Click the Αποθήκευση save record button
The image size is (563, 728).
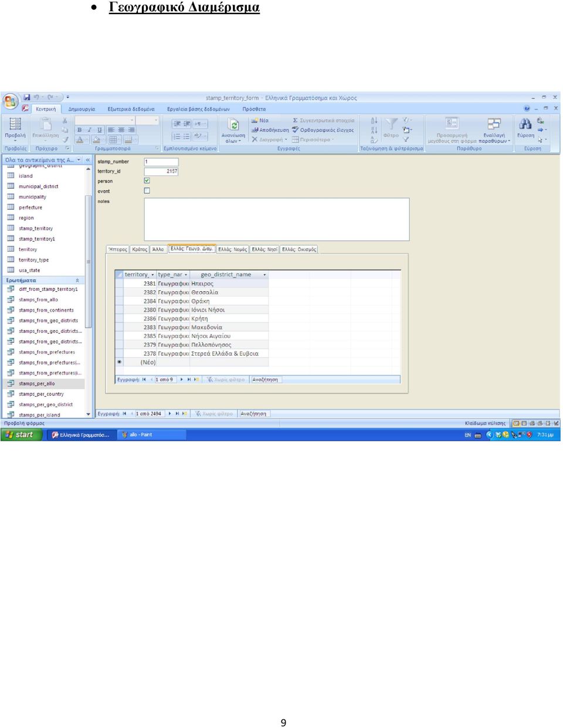point(270,130)
